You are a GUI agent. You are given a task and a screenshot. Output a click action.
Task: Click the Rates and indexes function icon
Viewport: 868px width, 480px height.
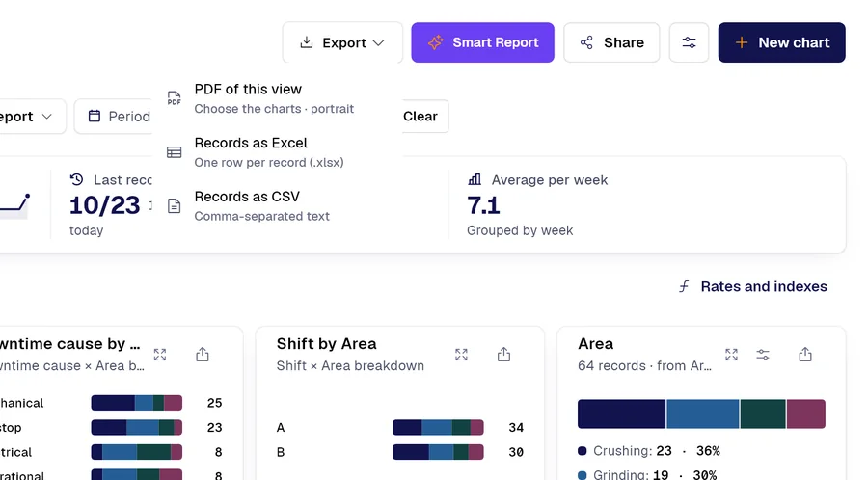(x=684, y=286)
